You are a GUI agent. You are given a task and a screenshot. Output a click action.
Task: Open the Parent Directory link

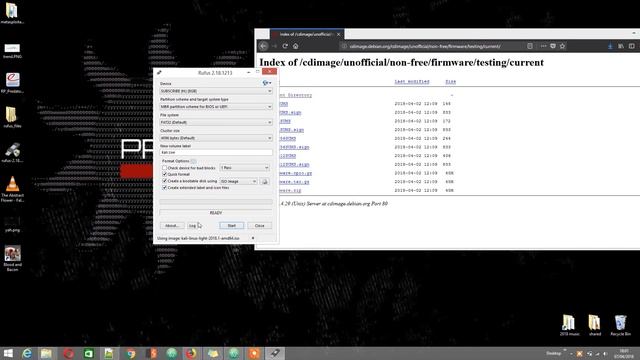296,95
